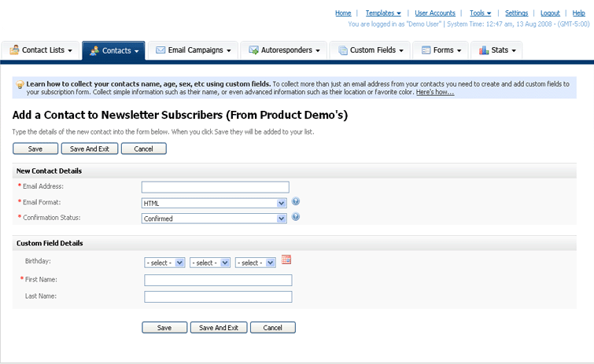594x364 pixels.
Task: Click the "New Contact Details" section heading
Action: [x=49, y=171]
